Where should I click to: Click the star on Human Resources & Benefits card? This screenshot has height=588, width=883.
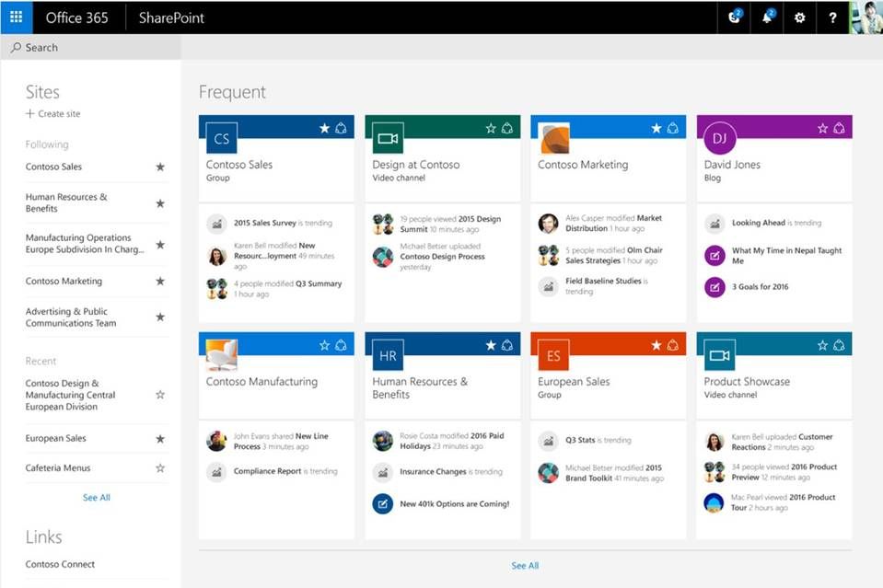click(x=491, y=345)
